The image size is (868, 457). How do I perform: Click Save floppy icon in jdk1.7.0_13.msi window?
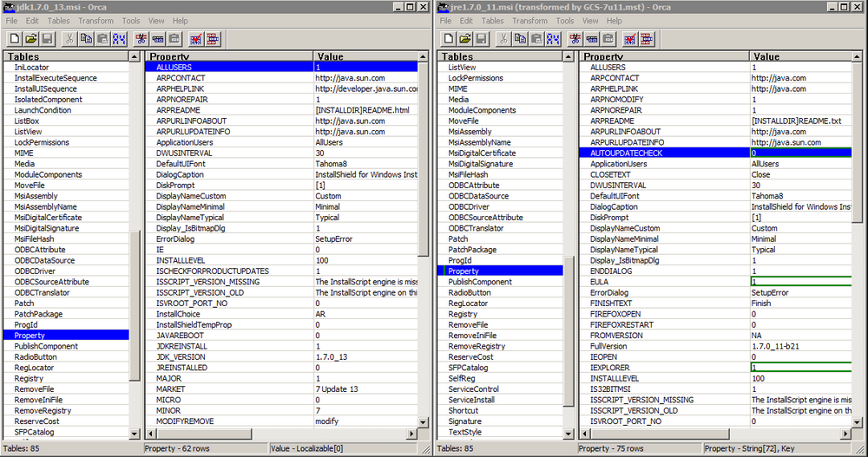(47, 39)
